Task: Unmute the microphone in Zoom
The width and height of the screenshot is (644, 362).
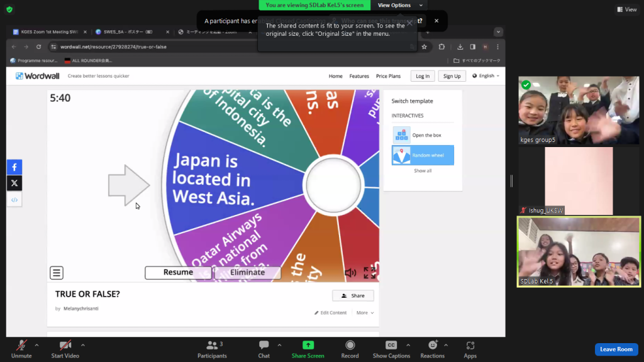Action: [21, 349]
